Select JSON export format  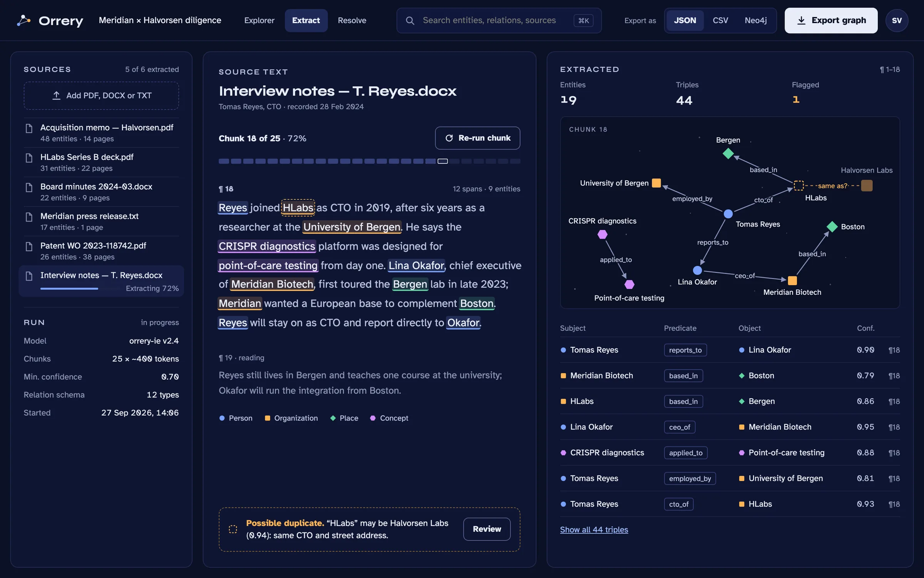[685, 20]
